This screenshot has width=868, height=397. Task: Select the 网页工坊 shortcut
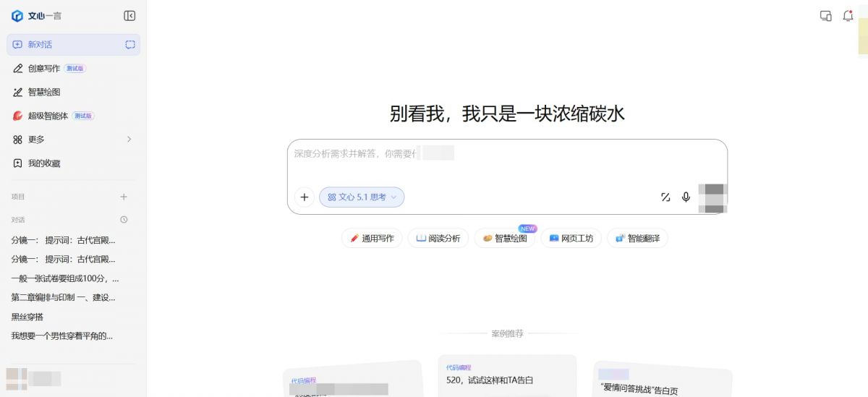pyautogui.click(x=571, y=239)
